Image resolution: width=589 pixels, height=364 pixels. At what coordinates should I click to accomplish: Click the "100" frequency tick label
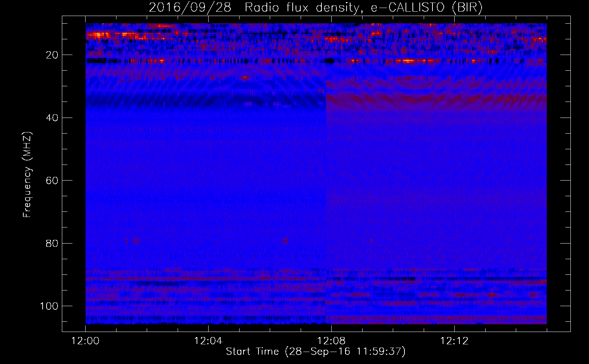[49, 306]
